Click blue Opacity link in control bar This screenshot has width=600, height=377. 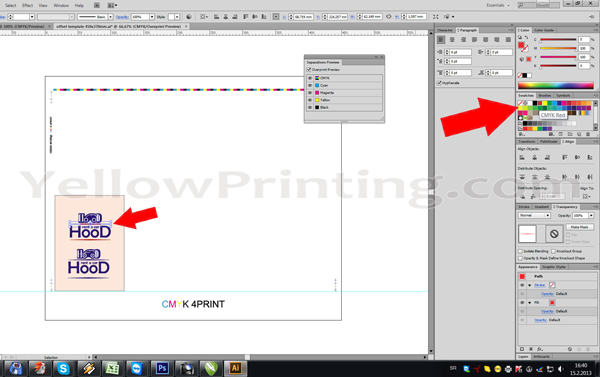122,17
